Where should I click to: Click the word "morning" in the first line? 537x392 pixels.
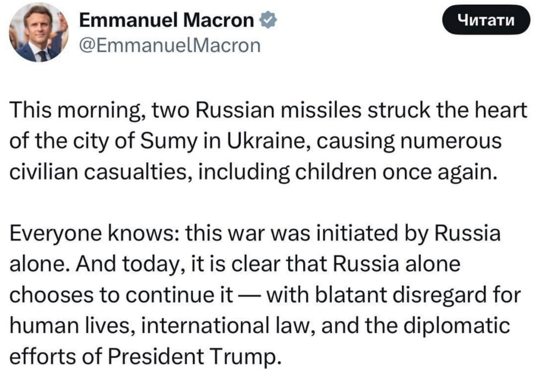(x=102, y=111)
